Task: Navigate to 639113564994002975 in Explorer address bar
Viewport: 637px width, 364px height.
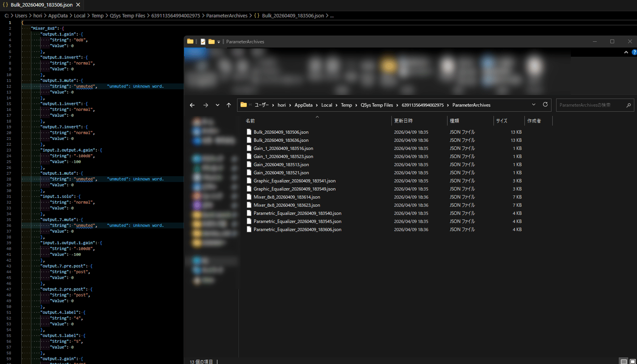Action: pyautogui.click(x=423, y=105)
